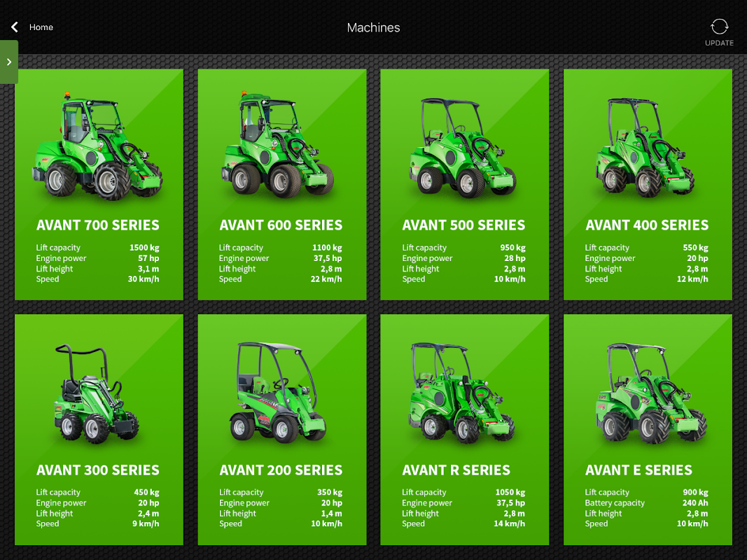
Task: Open the Avant 700 Series machine image
Action: [x=98, y=145]
